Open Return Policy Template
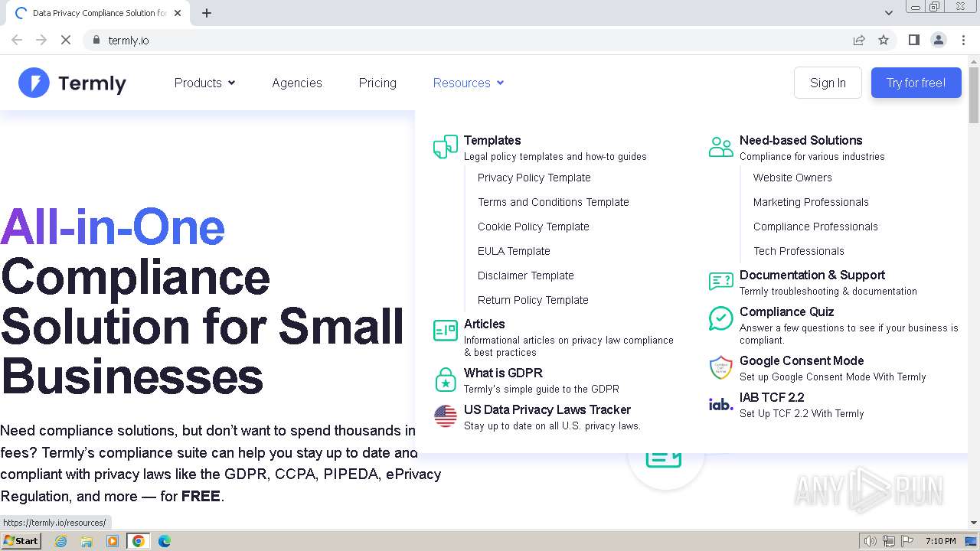 533,300
